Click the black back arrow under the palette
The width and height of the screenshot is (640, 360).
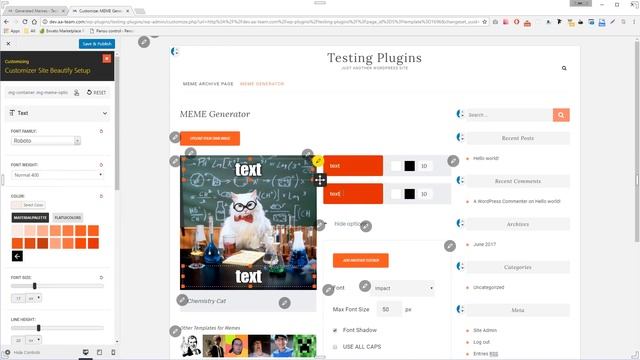tap(17, 256)
